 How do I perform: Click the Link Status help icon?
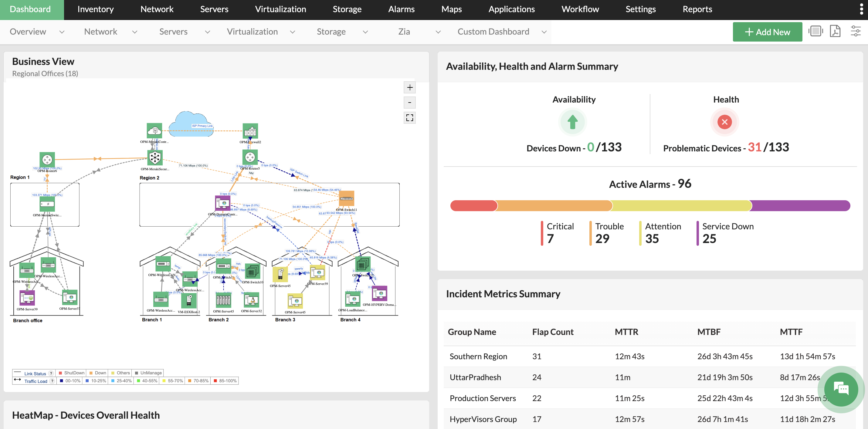click(x=51, y=373)
